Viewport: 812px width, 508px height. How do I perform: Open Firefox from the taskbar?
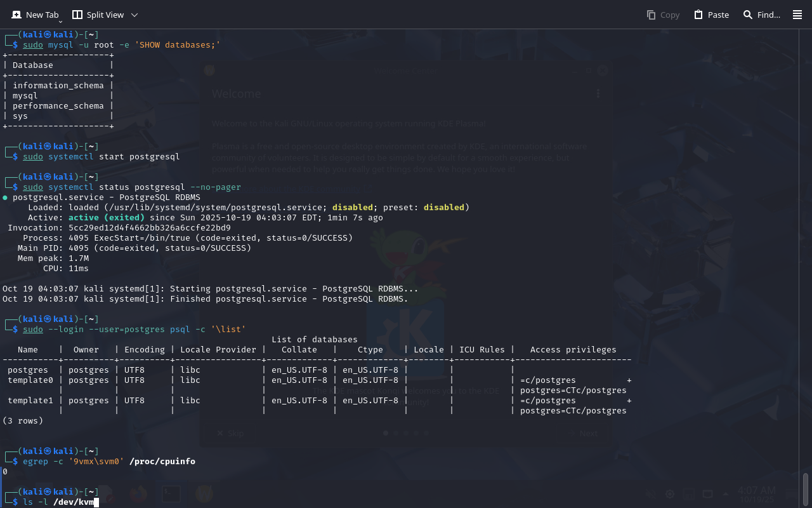(138, 493)
